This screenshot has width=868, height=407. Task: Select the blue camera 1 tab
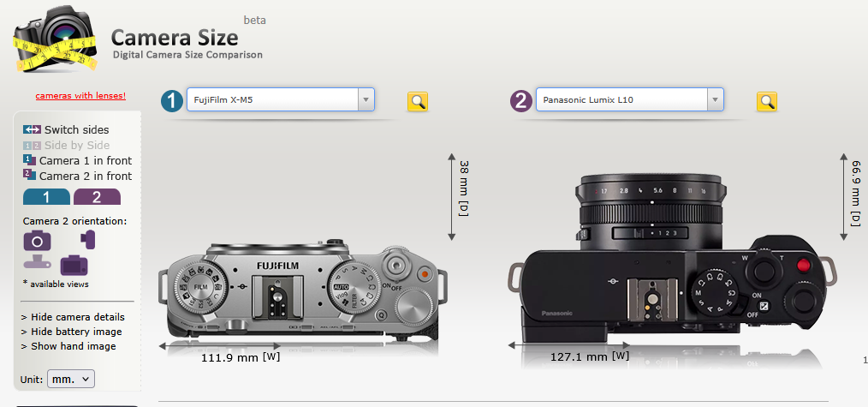coord(46,196)
